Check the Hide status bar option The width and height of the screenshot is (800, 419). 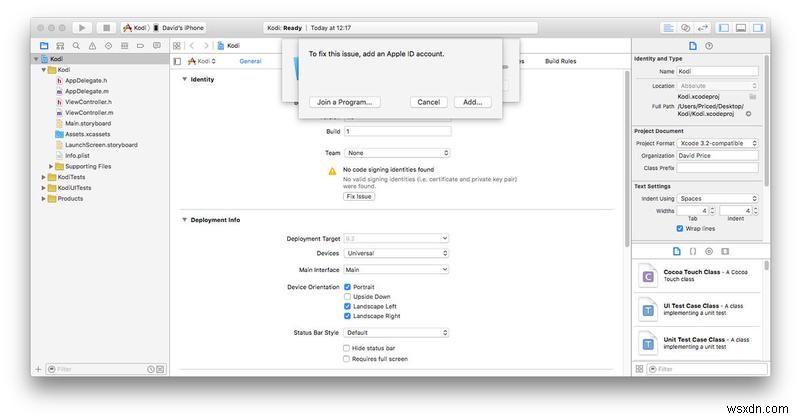[348, 347]
